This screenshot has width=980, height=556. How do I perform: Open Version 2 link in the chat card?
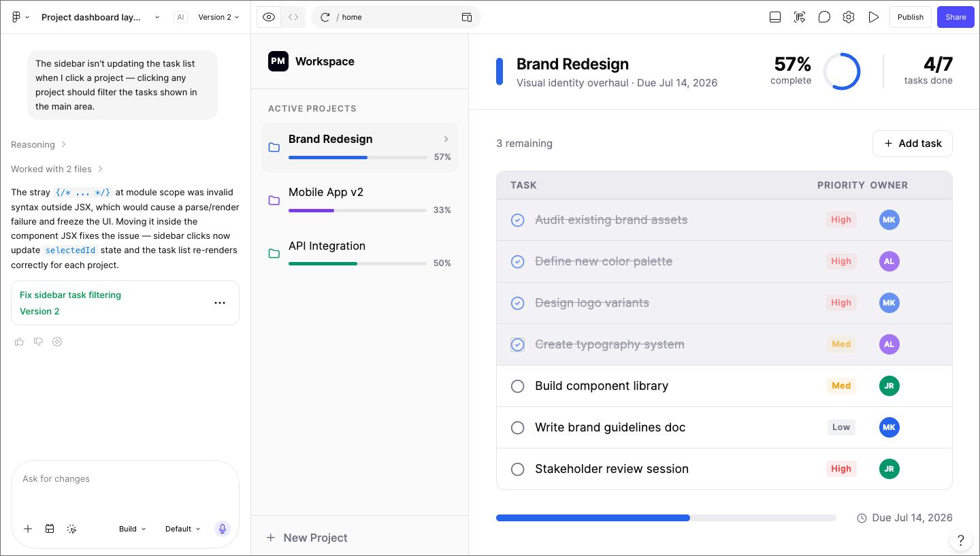pos(39,311)
